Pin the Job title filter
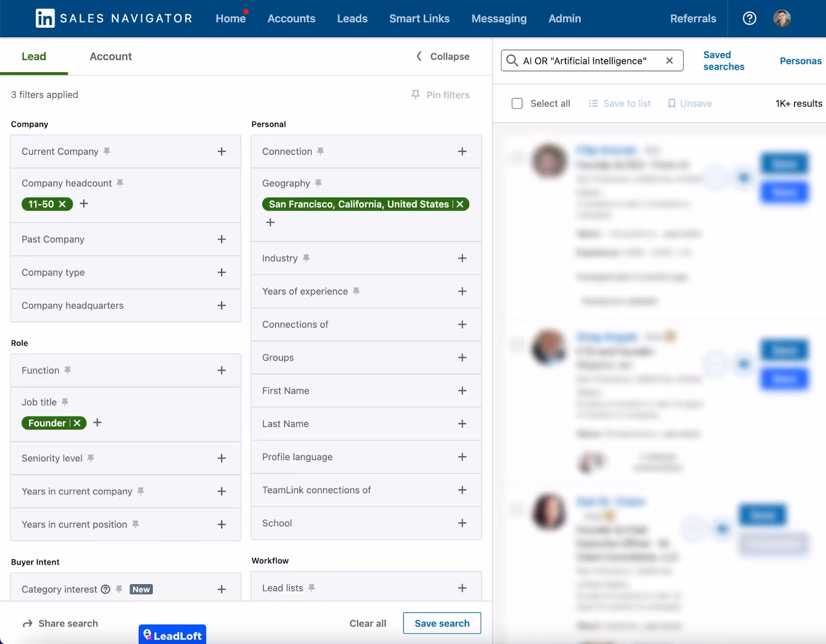Image resolution: width=826 pixels, height=644 pixels. [65, 402]
